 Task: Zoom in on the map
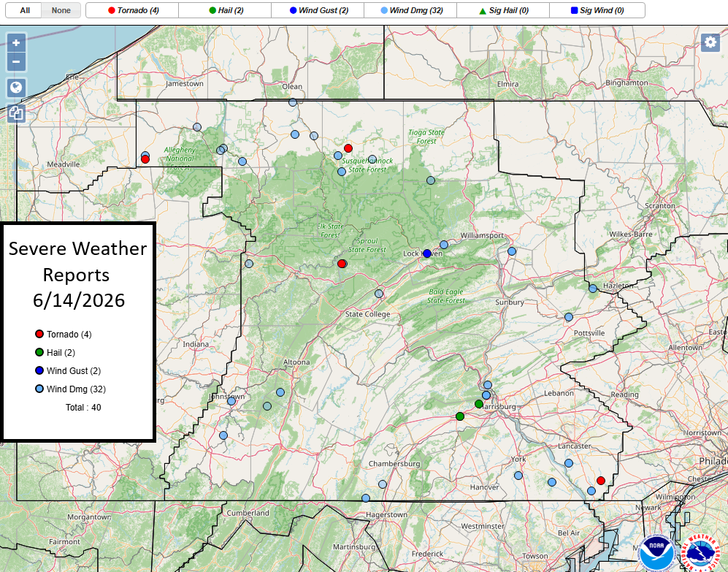(x=16, y=43)
